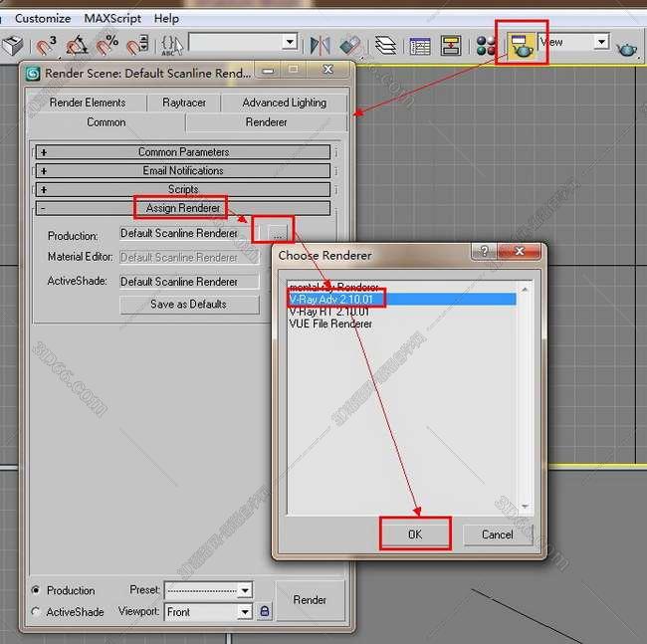Click Edit Named Selection Sets icon
Screen dimensions: 647x644
(x=171, y=45)
